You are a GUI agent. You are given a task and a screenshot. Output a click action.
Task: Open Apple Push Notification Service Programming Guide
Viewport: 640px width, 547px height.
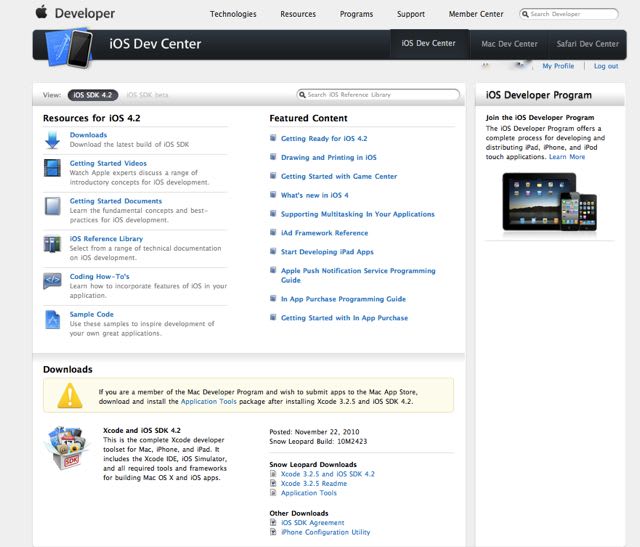[x=358, y=276]
